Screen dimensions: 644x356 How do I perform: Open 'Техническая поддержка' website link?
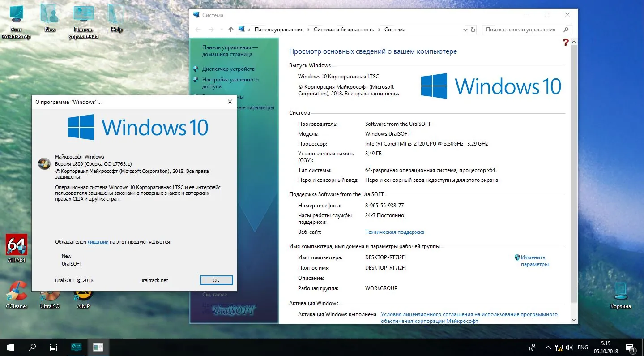point(394,232)
